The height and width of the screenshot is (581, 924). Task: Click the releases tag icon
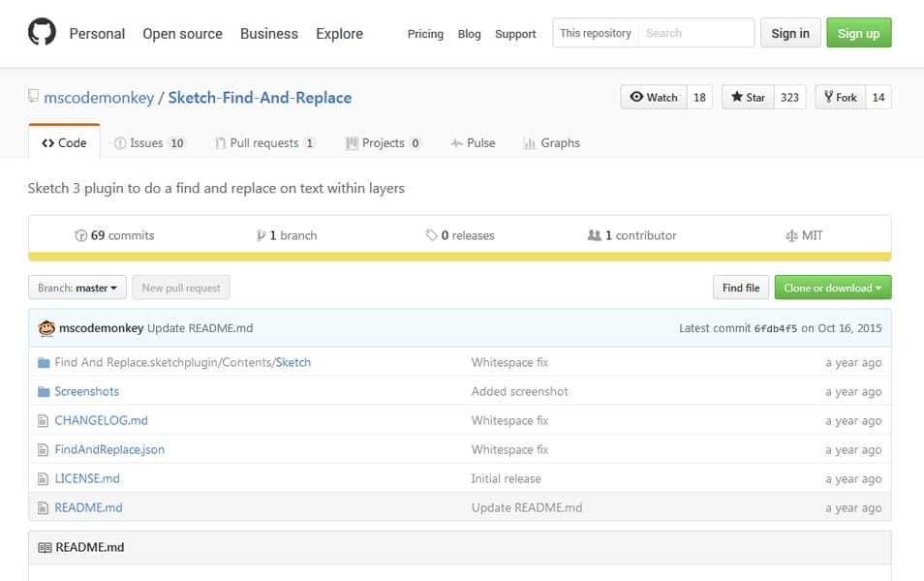[x=430, y=234]
